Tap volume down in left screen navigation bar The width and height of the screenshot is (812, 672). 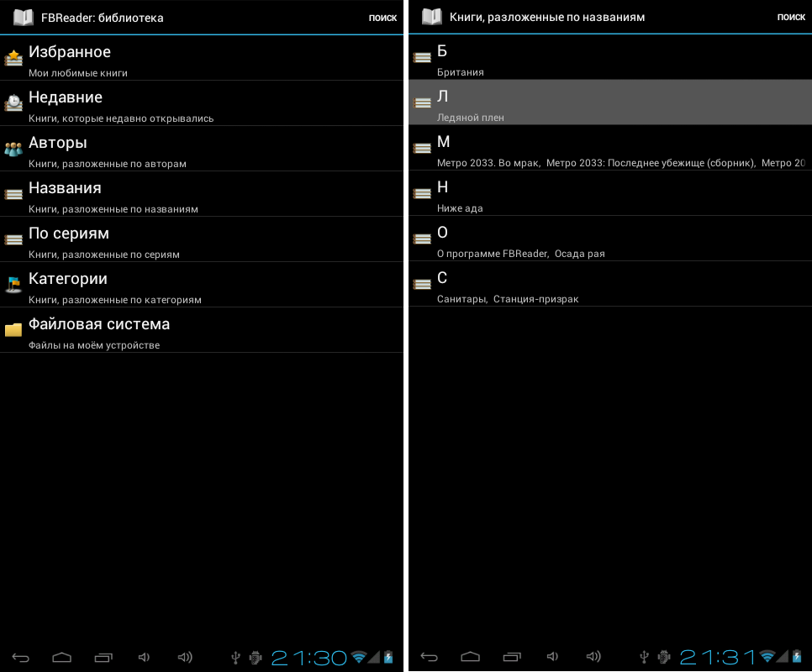click(x=144, y=657)
